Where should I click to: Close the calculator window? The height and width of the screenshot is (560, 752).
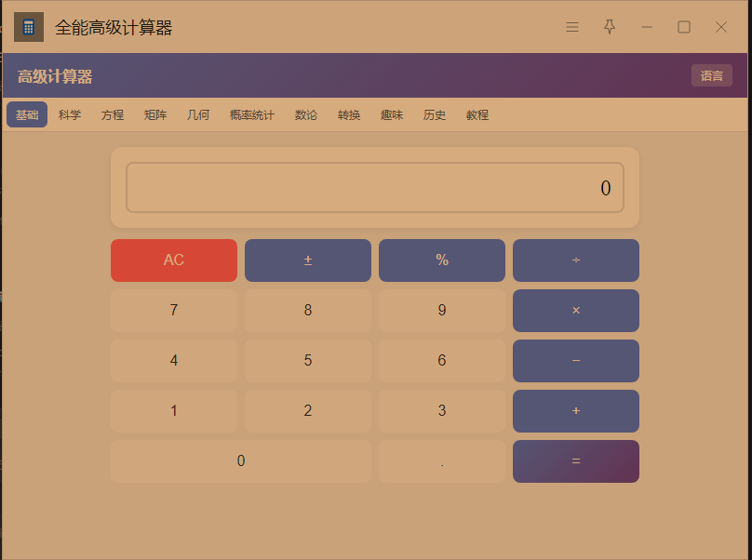(721, 27)
